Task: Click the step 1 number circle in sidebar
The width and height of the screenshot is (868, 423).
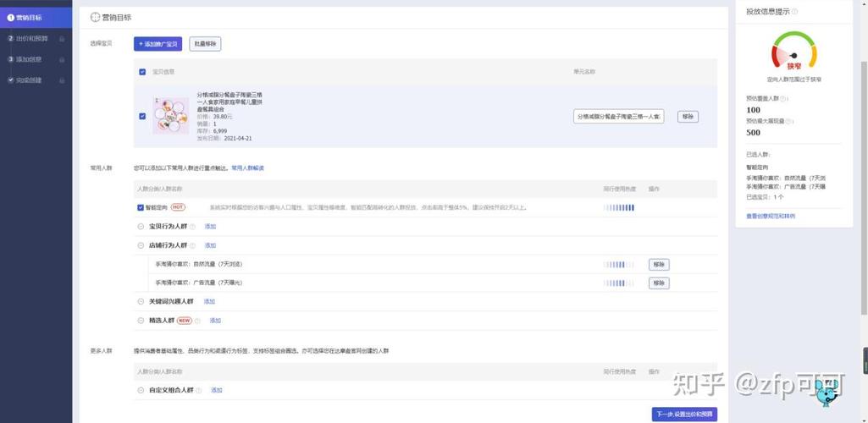Action: 10,18
